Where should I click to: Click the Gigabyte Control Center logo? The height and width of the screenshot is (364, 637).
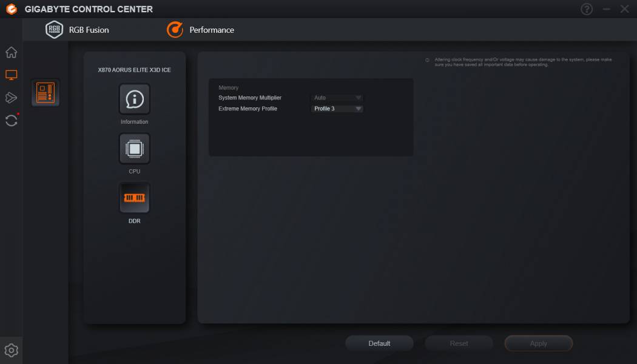11,9
